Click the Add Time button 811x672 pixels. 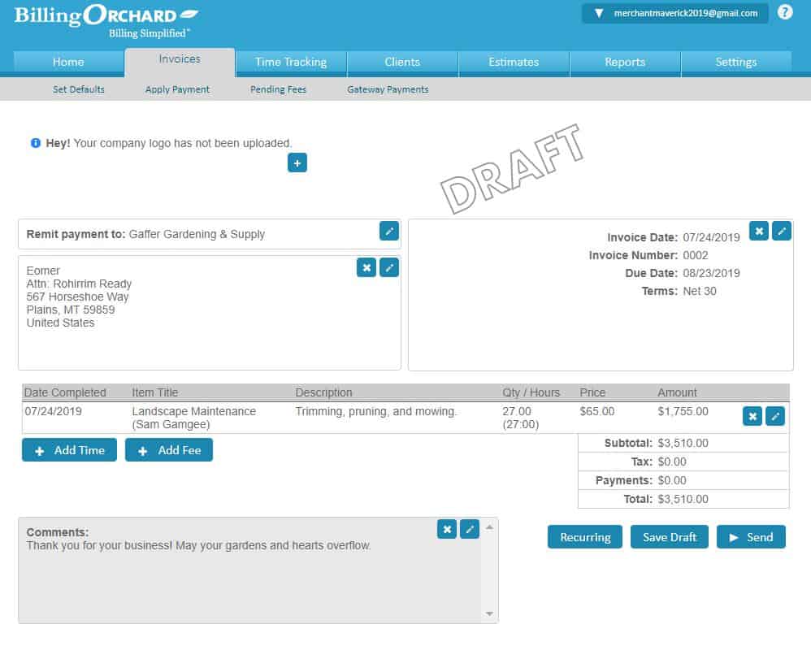click(69, 450)
